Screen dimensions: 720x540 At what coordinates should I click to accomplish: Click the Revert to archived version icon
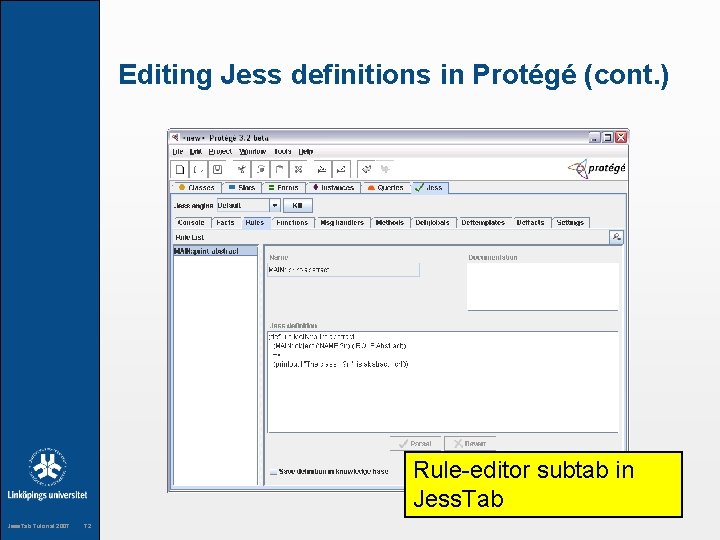coord(341,169)
